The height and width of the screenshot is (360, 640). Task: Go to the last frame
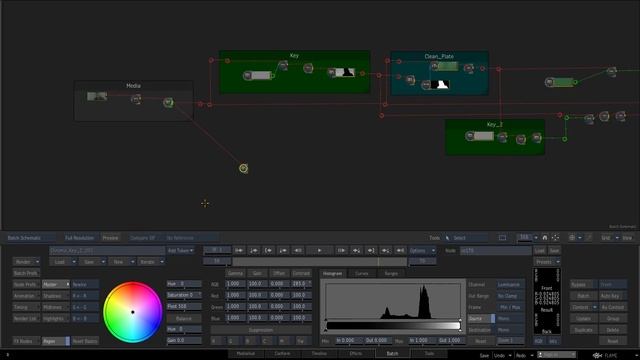click(x=400, y=250)
